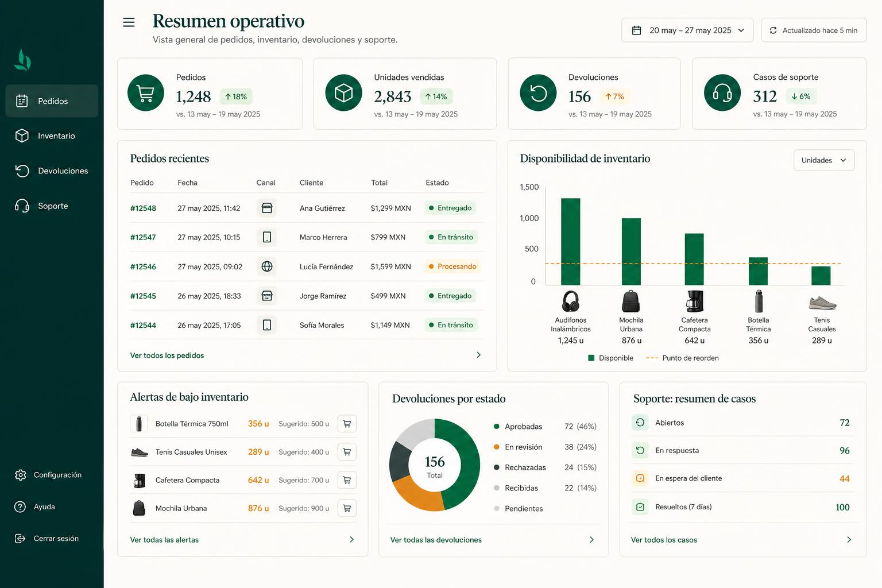Click the Resueltos checkmark icon in support summary
The image size is (882, 588).
[x=640, y=507]
